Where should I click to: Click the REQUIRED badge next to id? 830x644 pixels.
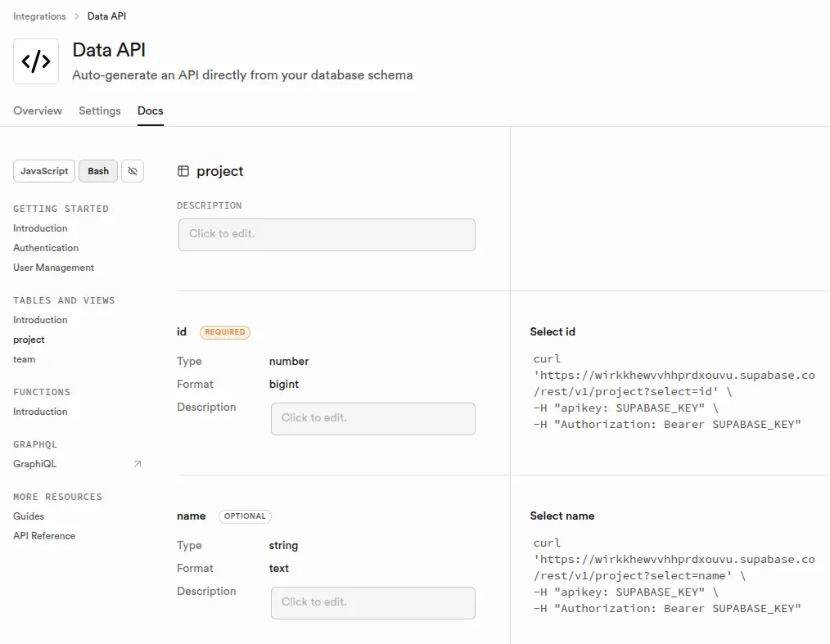pyautogui.click(x=225, y=331)
